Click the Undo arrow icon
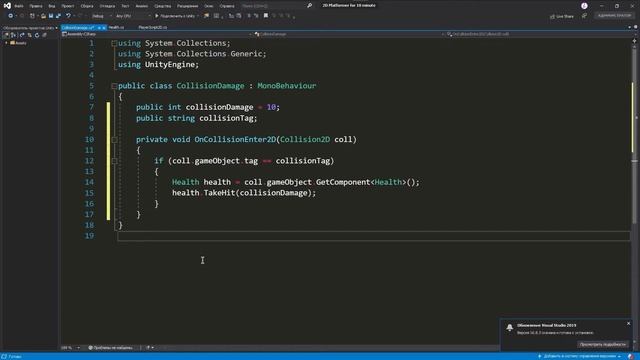Image resolution: width=640 pixels, height=360 pixels. pyautogui.click(x=68, y=16)
